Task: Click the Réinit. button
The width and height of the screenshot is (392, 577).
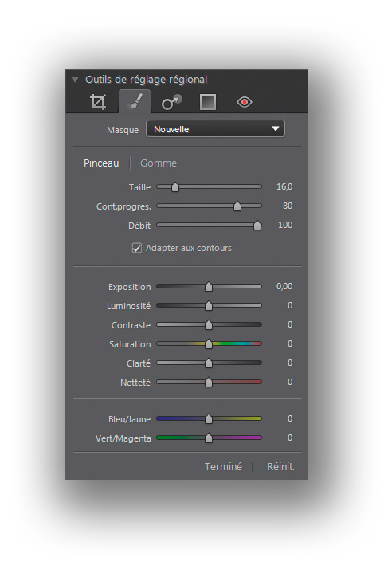Action: coord(280,466)
